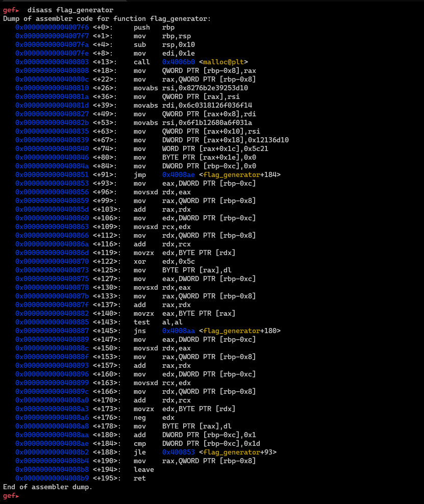Click the address 0x0000000000400851
The height and width of the screenshot is (504, 424).
(x=52, y=175)
